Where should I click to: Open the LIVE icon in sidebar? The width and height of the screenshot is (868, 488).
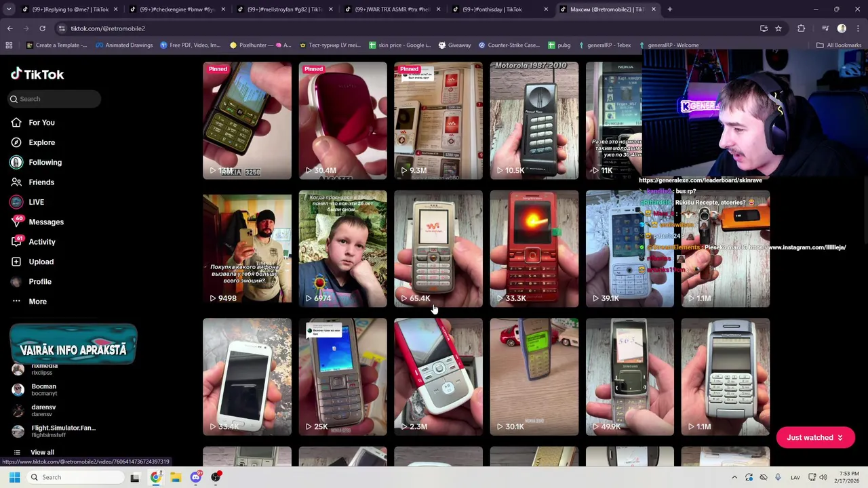16,202
